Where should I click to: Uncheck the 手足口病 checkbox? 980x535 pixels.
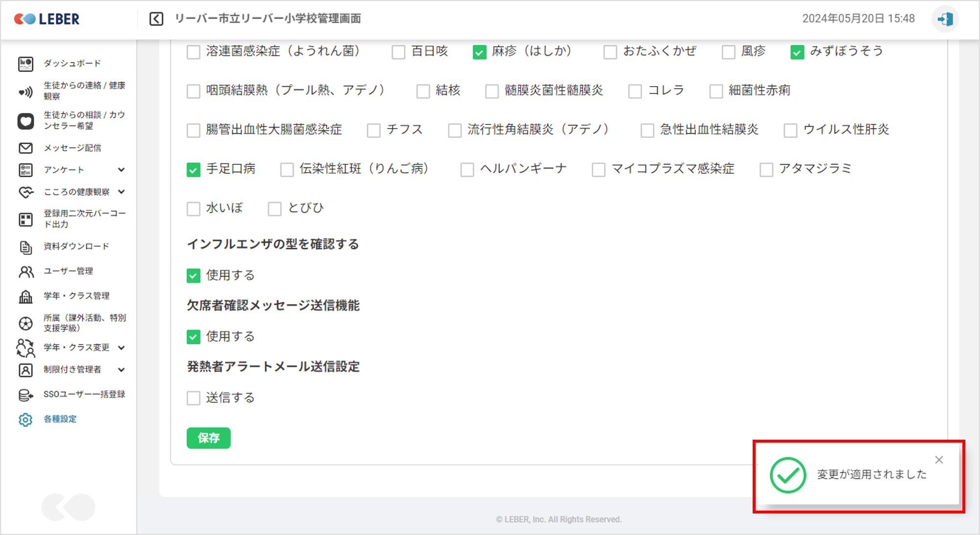tap(194, 170)
